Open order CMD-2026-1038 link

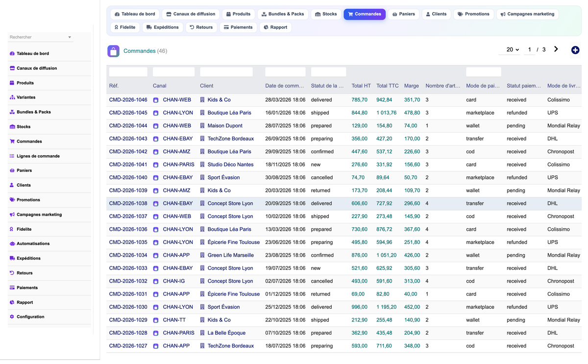click(x=128, y=203)
